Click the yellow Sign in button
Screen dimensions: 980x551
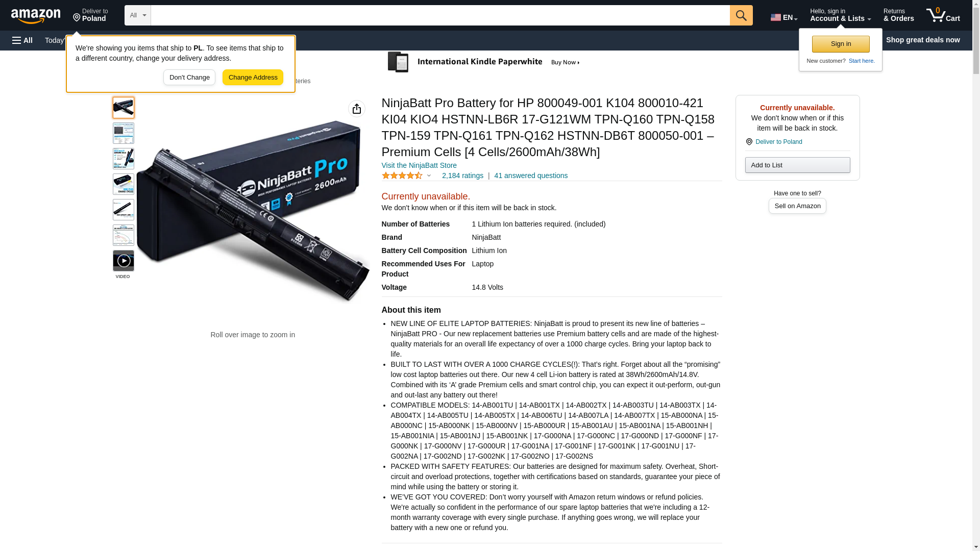[x=841, y=44]
